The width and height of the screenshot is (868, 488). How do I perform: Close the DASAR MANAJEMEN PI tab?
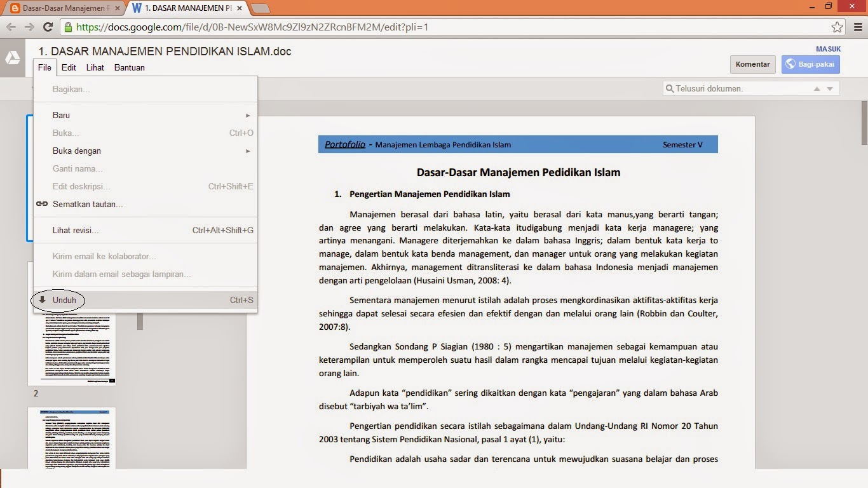[240, 8]
